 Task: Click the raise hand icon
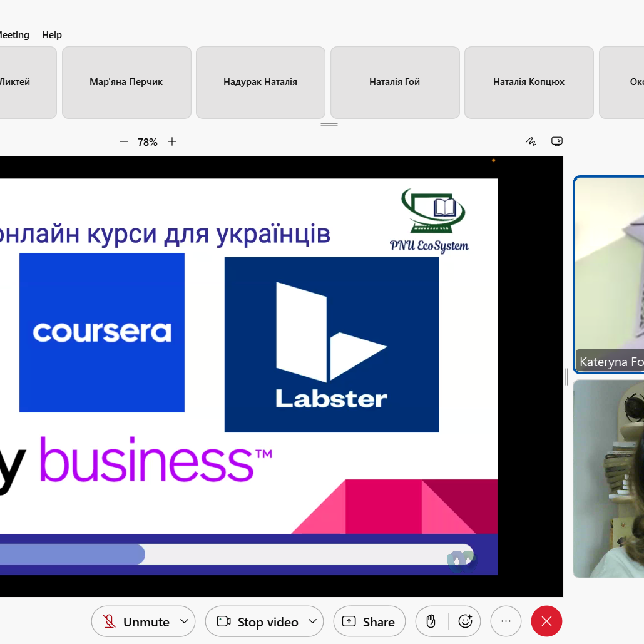coord(431,621)
